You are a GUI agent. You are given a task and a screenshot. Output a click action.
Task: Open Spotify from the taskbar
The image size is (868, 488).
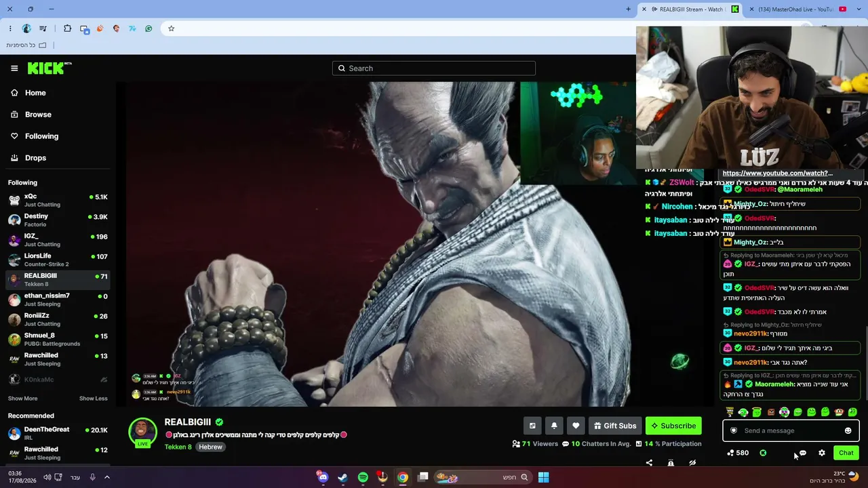tap(363, 477)
